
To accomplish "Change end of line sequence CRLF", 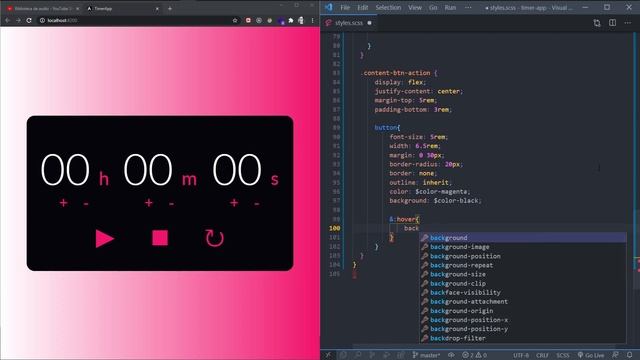I will [542, 356].
